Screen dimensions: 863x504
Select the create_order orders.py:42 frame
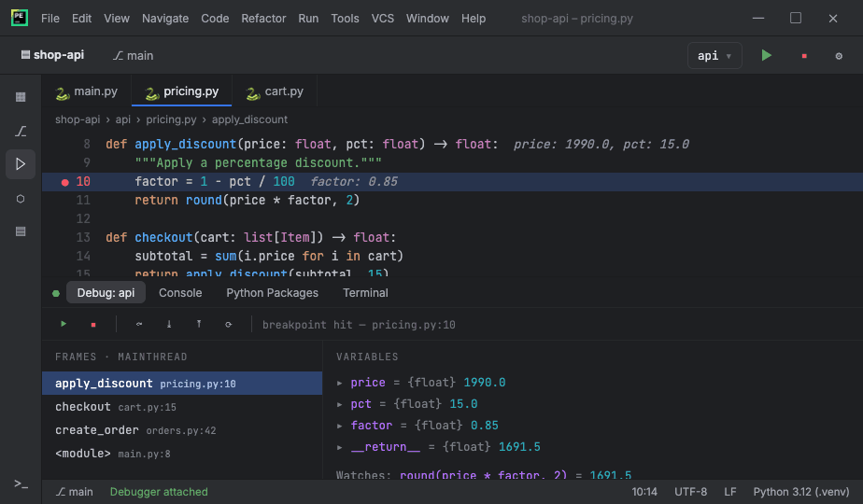pyautogui.click(x=182, y=430)
